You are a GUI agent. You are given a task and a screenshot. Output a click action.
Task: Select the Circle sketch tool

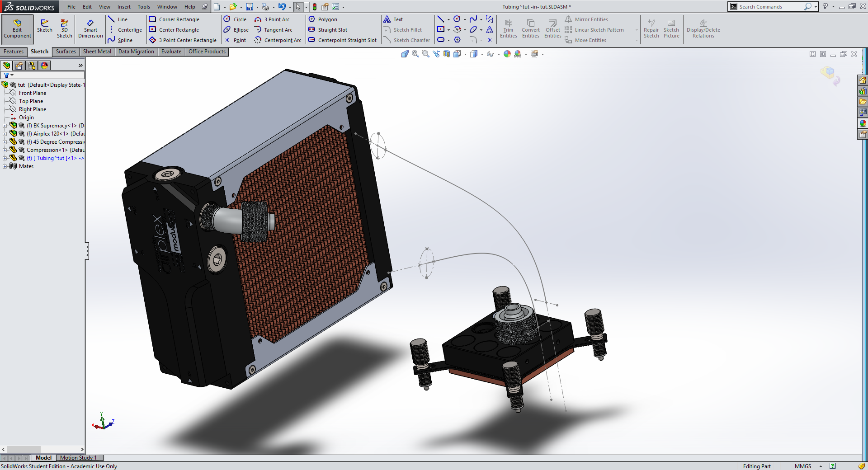[235, 19]
